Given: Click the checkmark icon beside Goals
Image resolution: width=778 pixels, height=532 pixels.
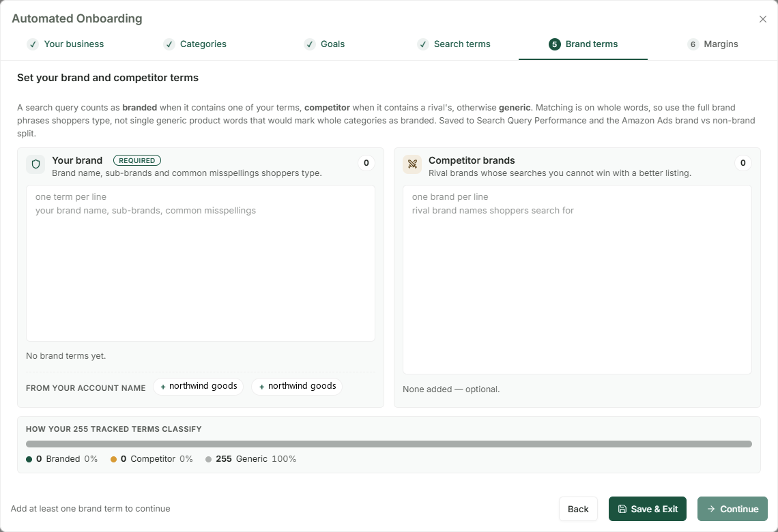Looking at the screenshot, I should click(310, 44).
